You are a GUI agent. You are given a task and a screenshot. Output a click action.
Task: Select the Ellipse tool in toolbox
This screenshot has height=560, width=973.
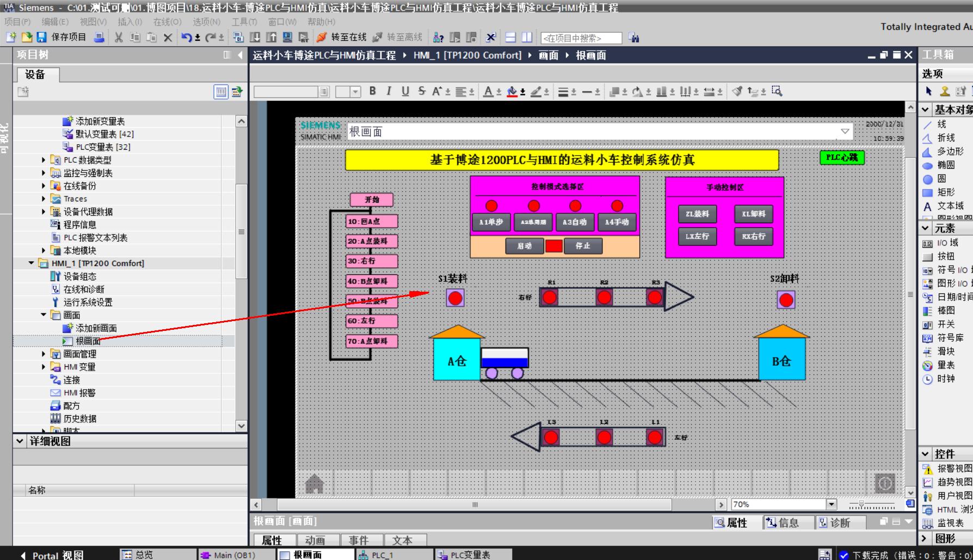(928, 165)
